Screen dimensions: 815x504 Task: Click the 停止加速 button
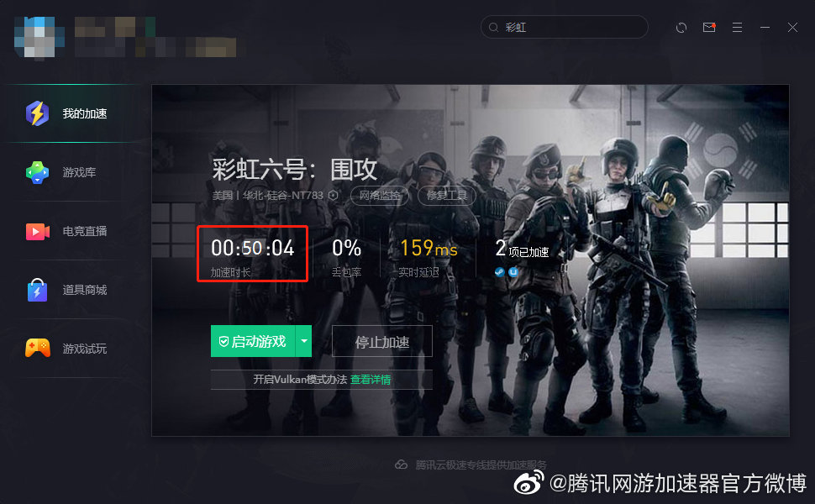[x=382, y=341]
